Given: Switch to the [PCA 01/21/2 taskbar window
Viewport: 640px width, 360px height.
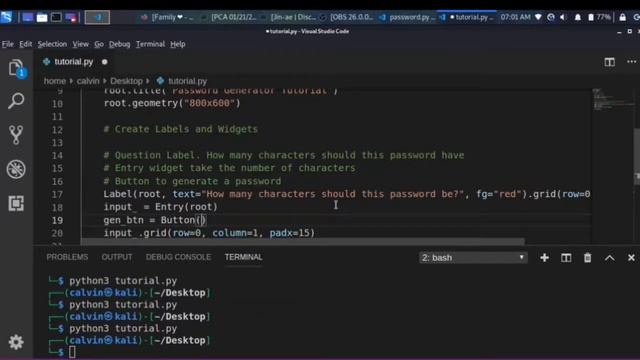Looking at the screenshot, I should [x=229, y=17].
